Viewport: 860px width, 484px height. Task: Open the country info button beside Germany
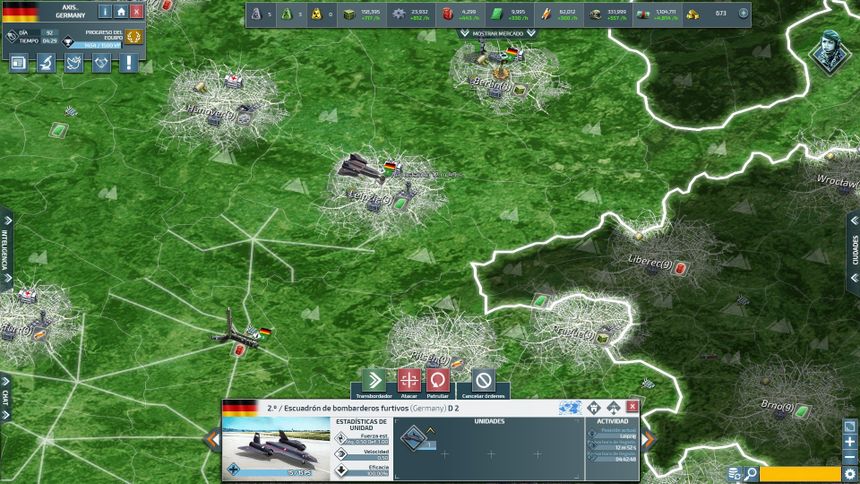105,12
